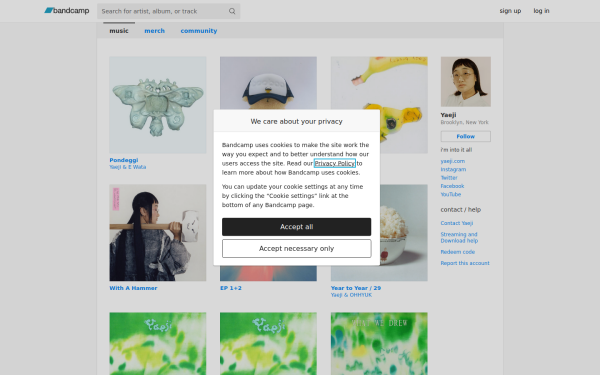Select the music tab

(x=119, y=31)
